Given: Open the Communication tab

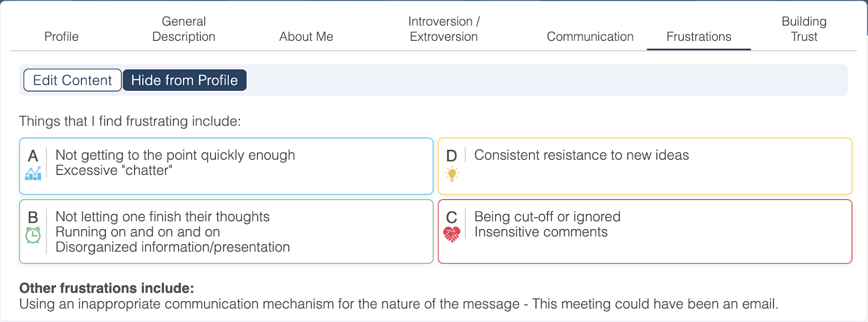Looking at the screenshot, I should pos(590,36).
